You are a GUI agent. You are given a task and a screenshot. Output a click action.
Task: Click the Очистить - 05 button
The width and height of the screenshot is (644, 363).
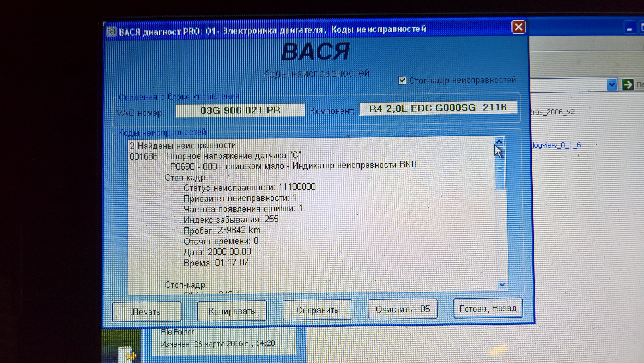pyautogui.click(x=402, y=309)
